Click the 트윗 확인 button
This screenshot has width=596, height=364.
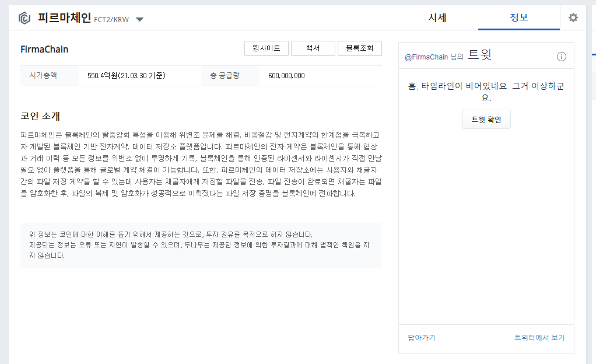[x=486, y=120]
